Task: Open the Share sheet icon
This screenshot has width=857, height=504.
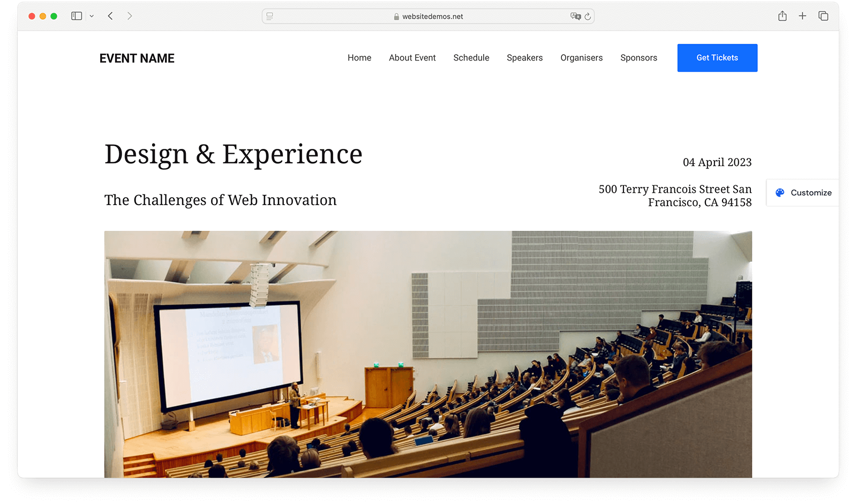Action: pyautogui.click(x=783, y=16)
